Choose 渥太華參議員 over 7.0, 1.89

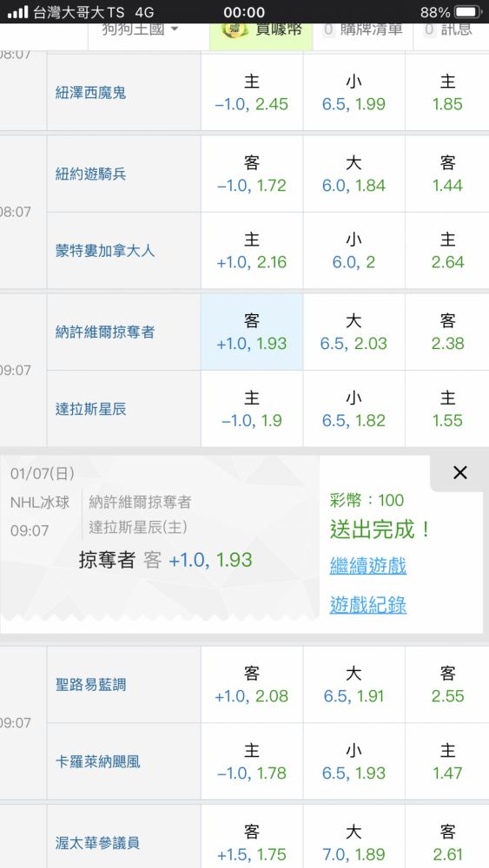tap(354, 843)
